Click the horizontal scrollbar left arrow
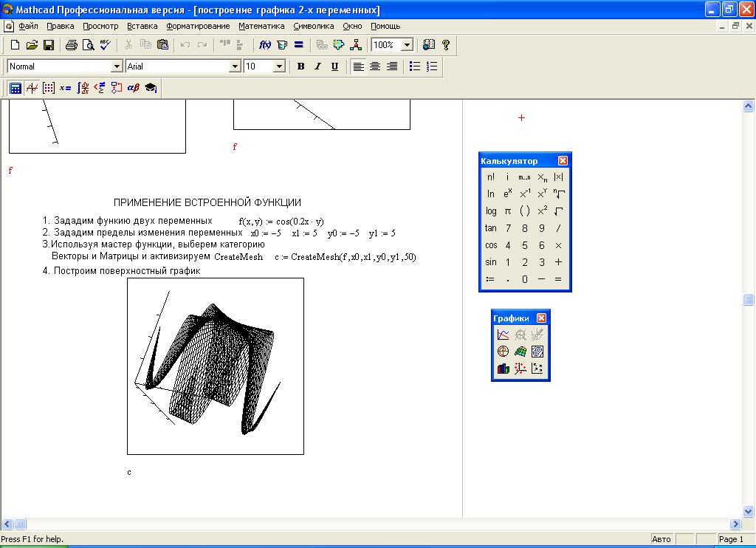This screenshot has width=756, height=548. pyautogui.click(x=7, y=524)
